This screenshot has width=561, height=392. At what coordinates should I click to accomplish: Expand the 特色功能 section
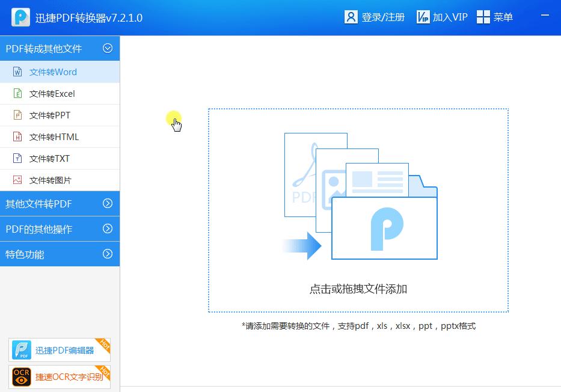point(109,254)
